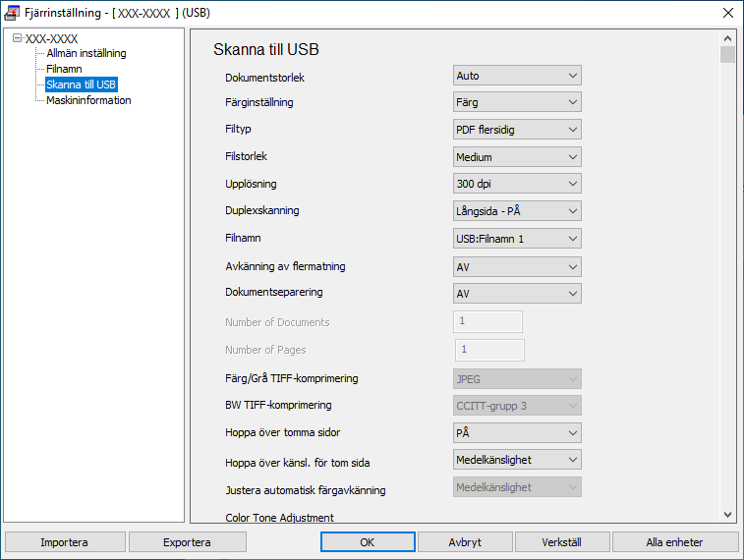Click the Verkställ button
This screenshot has height=560, width=744.
tap(562, 542)
